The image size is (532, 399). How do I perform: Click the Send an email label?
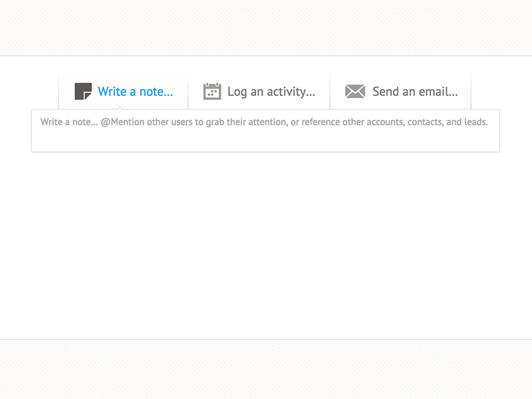click(x=414, y=92)
